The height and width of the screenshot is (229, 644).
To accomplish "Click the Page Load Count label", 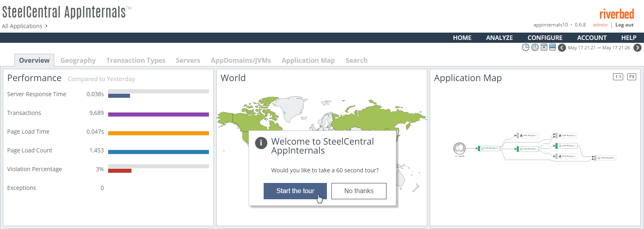I will tap(30, 150).
